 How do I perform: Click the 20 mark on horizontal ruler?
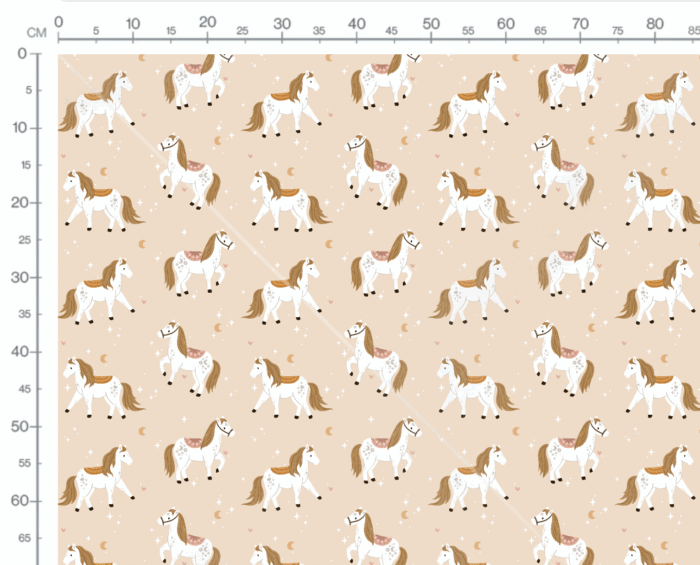(x=208, y=22)
